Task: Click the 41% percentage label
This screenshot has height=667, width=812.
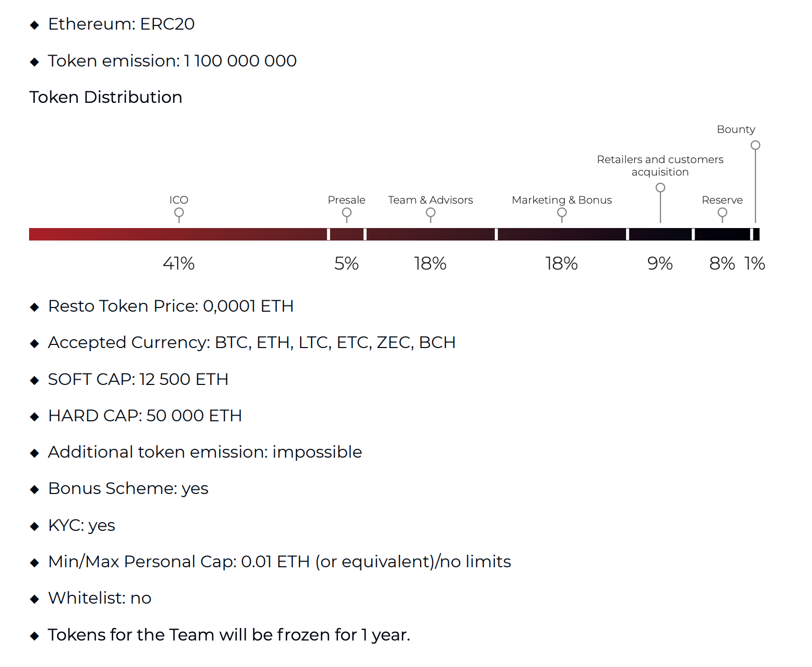Action: point(179,264)
